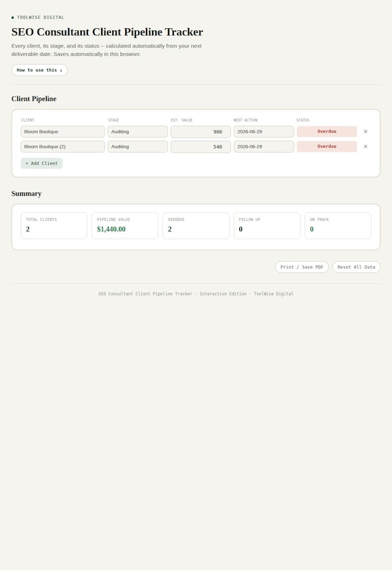Click the Est. Value column header
Image resolution: width=392 pixels, height=570 pixels.
pos(182,120)
